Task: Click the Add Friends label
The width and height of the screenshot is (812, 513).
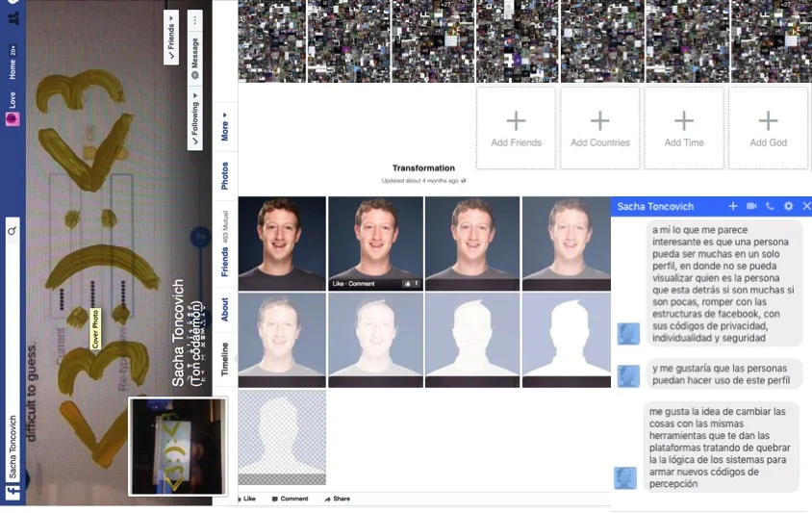Action: point(517,142)
